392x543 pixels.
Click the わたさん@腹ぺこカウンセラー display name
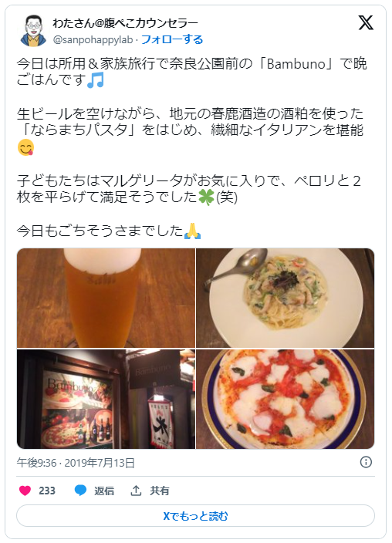(125, 23)
